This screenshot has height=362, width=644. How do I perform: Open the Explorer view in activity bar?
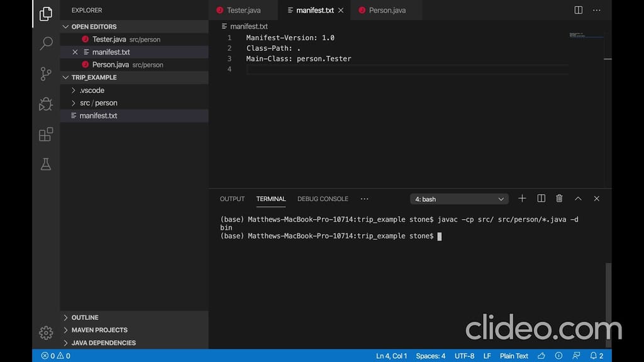tap(46, 14)
